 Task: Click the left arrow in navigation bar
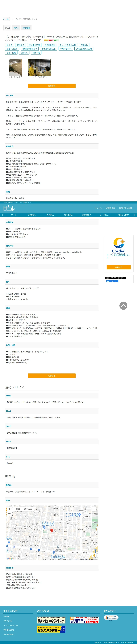tap(3, 215)
